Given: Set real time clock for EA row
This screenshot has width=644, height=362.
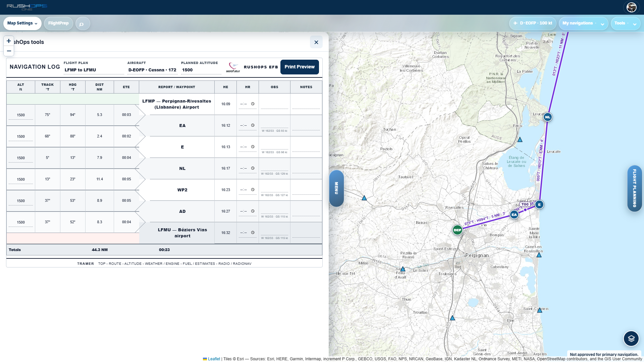Looking at the screenshot, I should click(253, 125).
